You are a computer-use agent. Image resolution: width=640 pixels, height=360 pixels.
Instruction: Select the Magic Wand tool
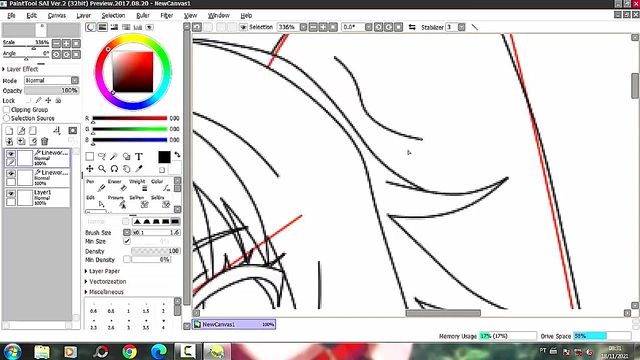(114, 156)
